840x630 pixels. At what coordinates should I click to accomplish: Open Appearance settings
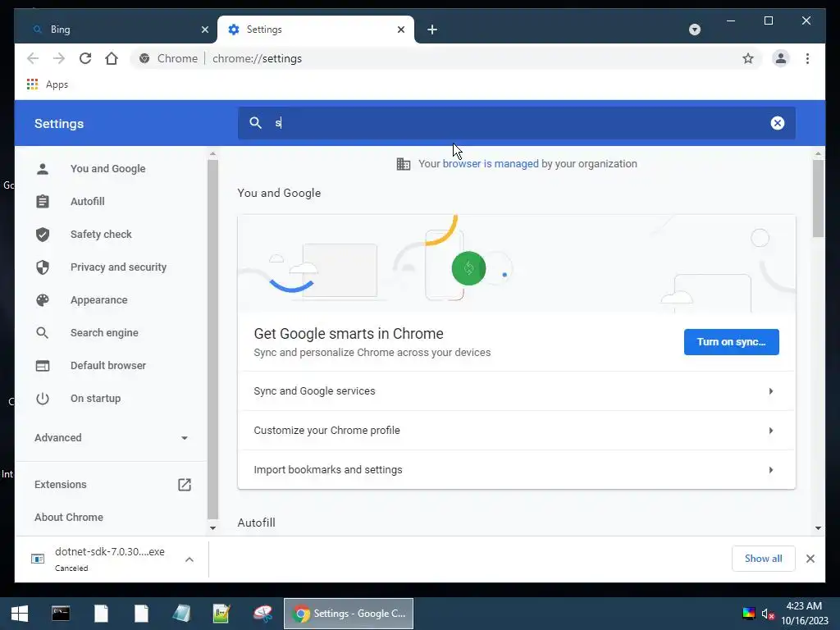click(98, 300)
